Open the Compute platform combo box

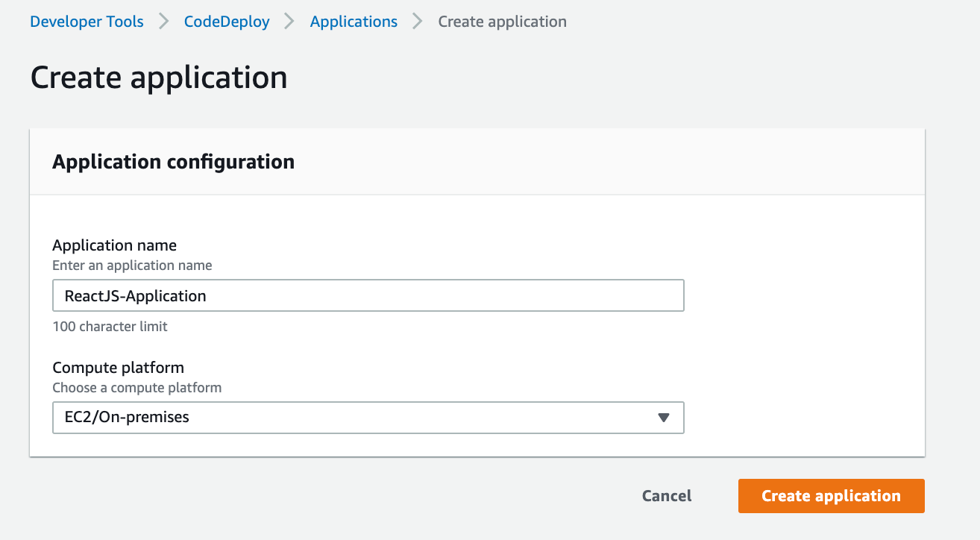(368, 418)
